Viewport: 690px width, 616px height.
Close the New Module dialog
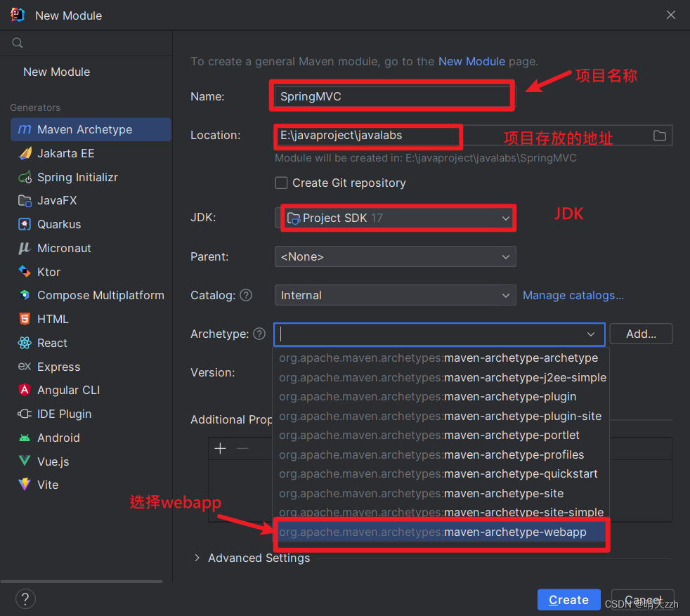670,15
